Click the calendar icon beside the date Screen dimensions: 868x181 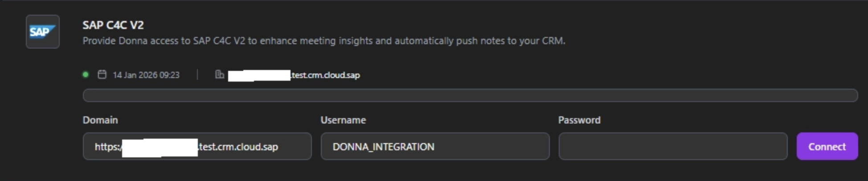tap(102, 74)
